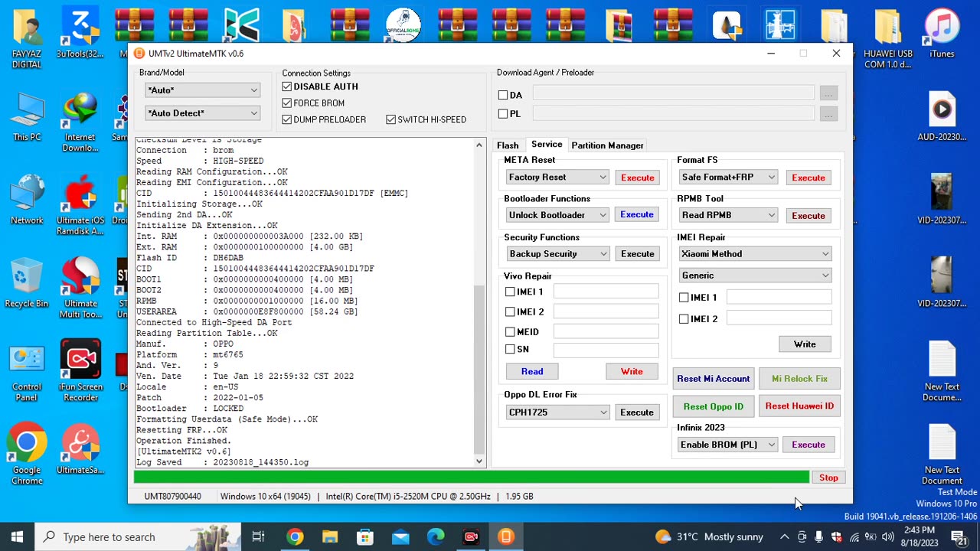Viewport: 980px width, 551px height.
Task: Open File Explorer from the taskbar
Action: pyautogui.click(x=330, y=537)
